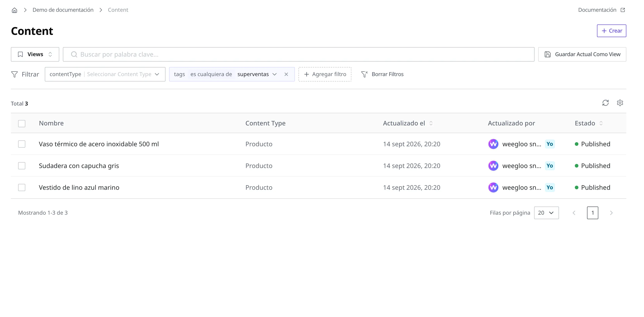
Task: Open the Views dropdown
Action: pyautogui.click(x=35, y=54)
